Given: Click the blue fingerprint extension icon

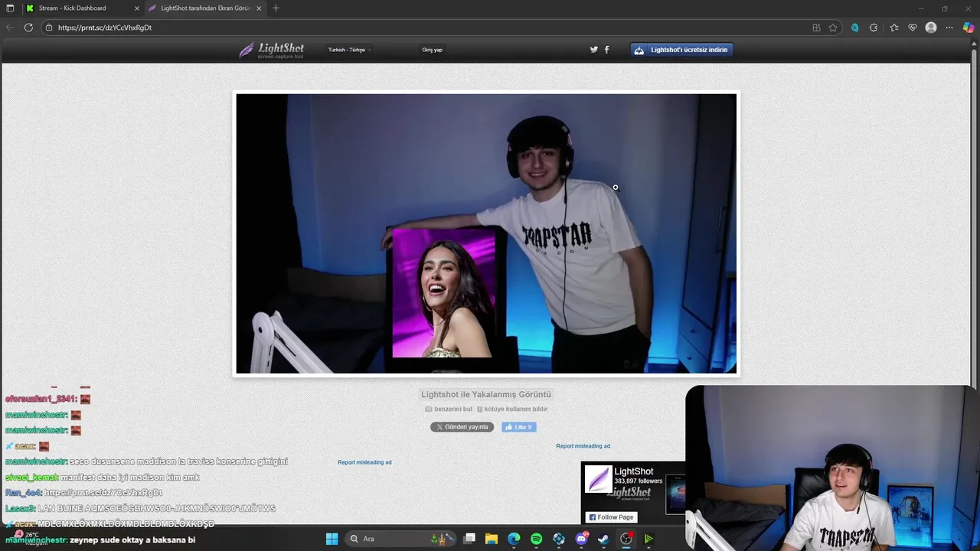Looking at the screenshot, I should pos(854,28).
